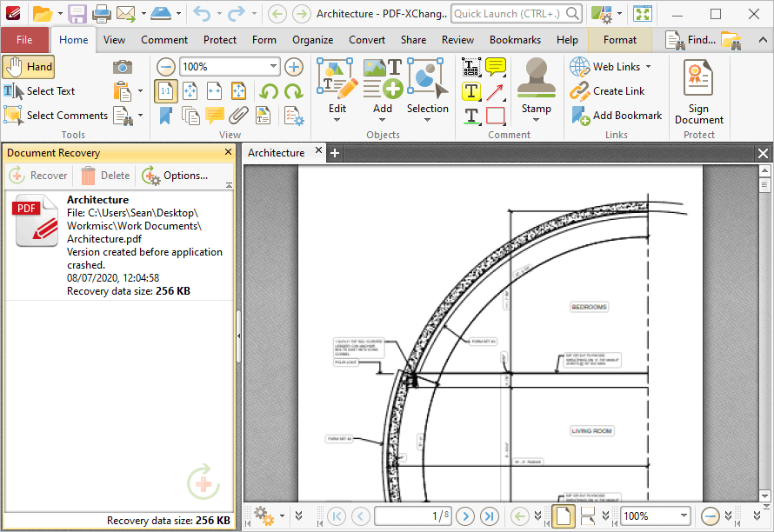This screenshot has width=774, height=532.
Task: Click the sticky note comment icon
Action: tap(496, 67)
